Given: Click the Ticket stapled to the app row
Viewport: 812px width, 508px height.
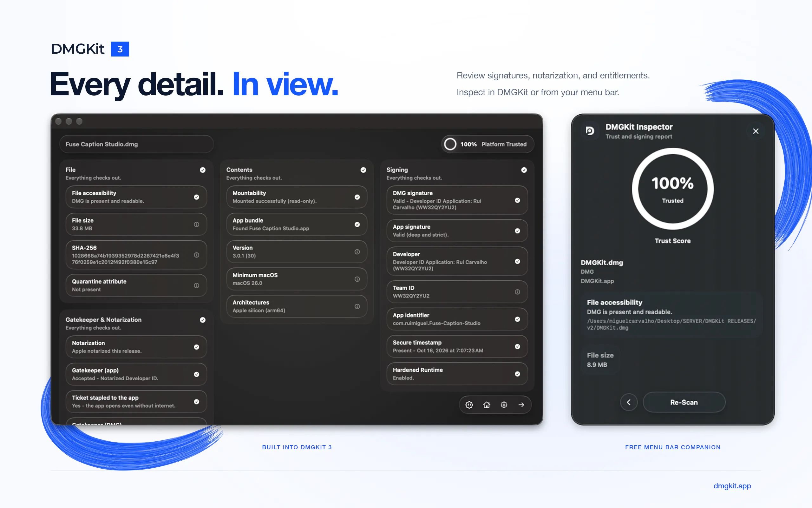Looking at the screenshot, I should [x=136, y=402].
